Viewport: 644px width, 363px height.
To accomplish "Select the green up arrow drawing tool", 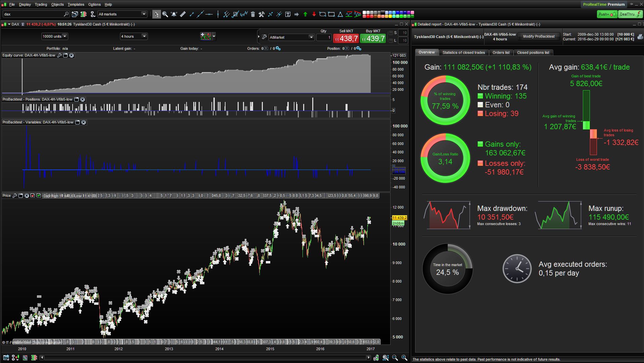I will [x=305, y=14].
